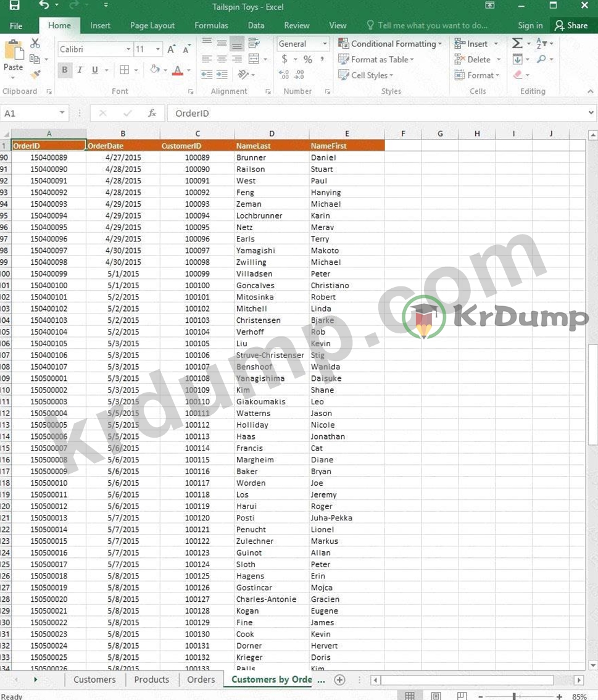The height and width of the screenshot is (700, 598).
Task: Apply the Fill Color bucket
Action: point(155,70)
